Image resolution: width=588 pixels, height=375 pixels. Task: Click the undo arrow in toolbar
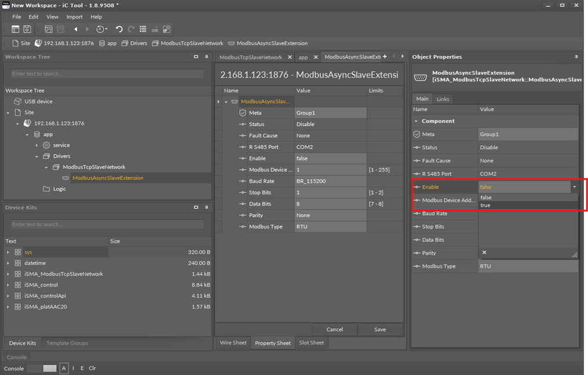pyautogui.click(x=119, y=29)
